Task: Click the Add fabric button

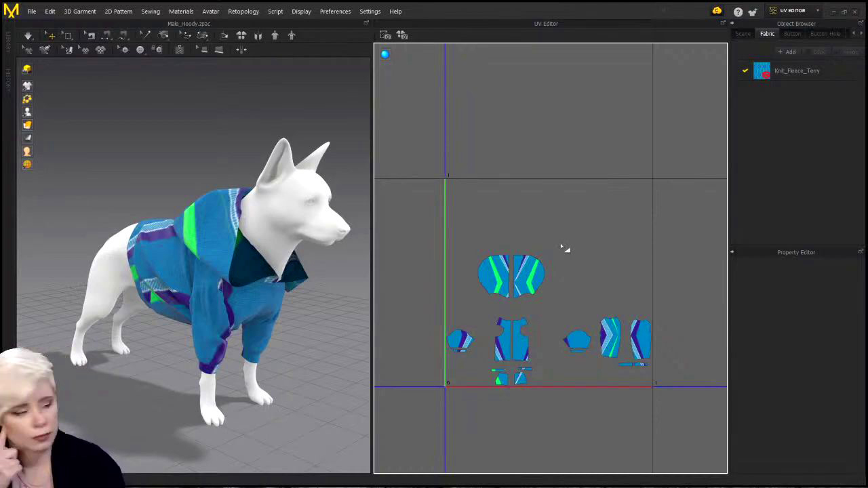Action: point(787,52)
